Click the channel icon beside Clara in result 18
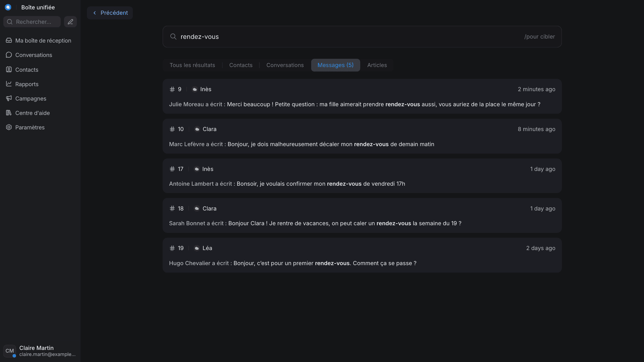This screenshot has height=362, width=644. 197,208
